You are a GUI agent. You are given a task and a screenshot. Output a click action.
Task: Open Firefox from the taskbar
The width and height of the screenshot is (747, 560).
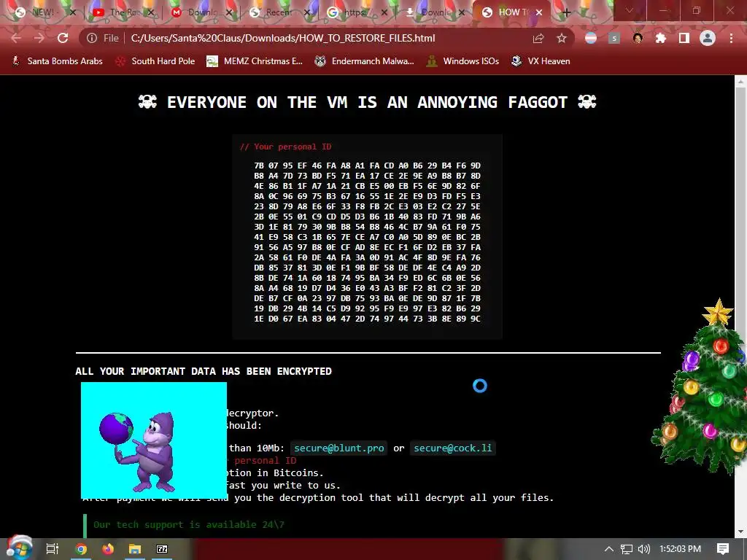[108, 549]
